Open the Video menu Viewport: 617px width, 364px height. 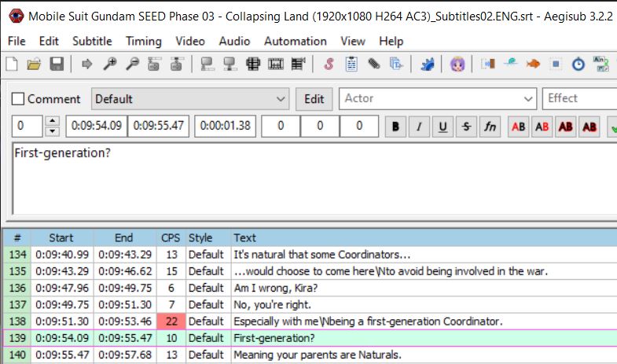coord(190,41)
